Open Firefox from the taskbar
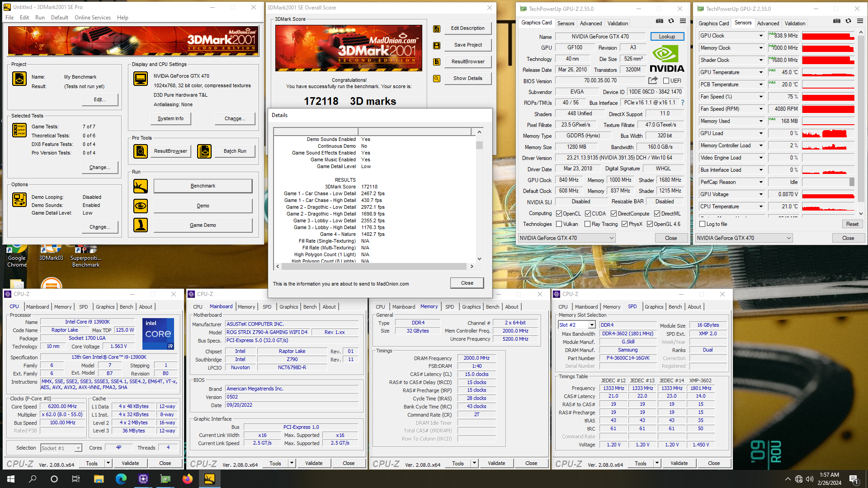 coord(187,479)
